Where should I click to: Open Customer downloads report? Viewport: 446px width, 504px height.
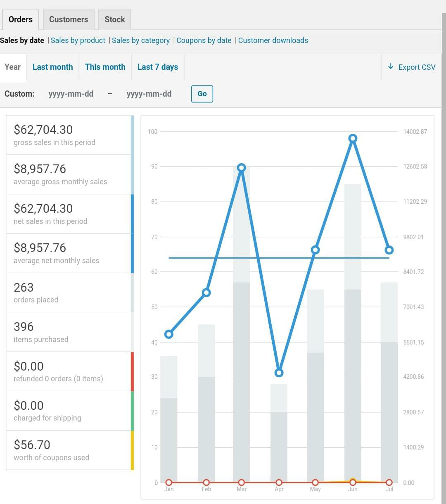click(x=273, y=40)
